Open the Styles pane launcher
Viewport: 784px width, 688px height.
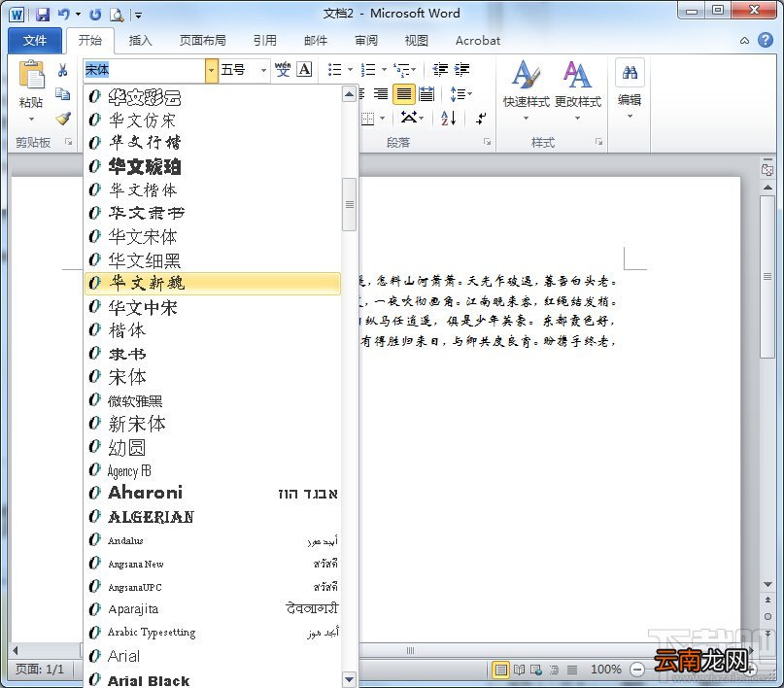(598, 143)
